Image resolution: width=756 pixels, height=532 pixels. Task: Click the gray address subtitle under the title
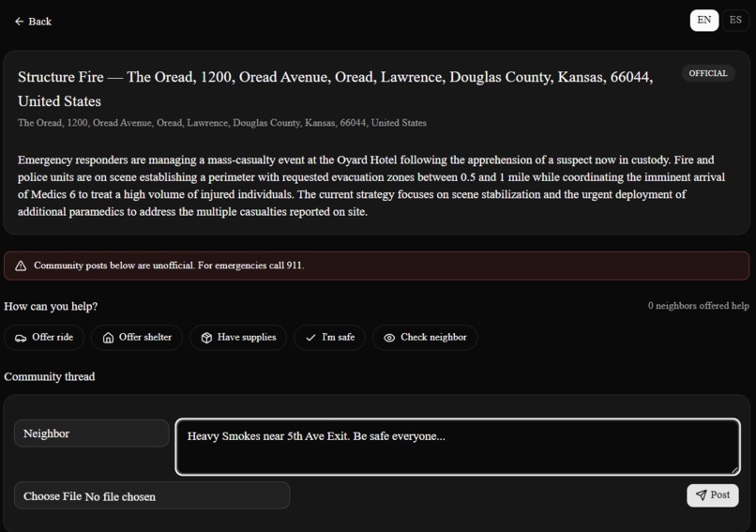pyautogui.click(x=222, y=123)
